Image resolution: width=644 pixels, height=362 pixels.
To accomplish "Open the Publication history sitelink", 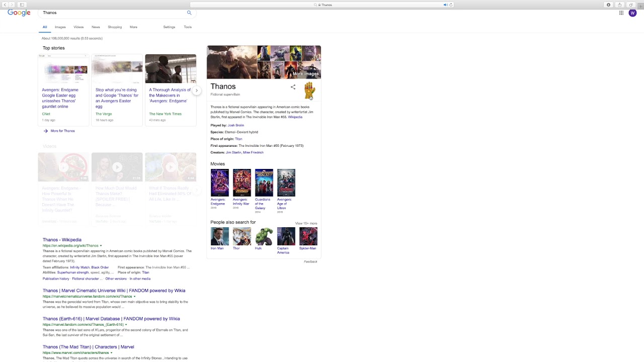I will [56, 279].
